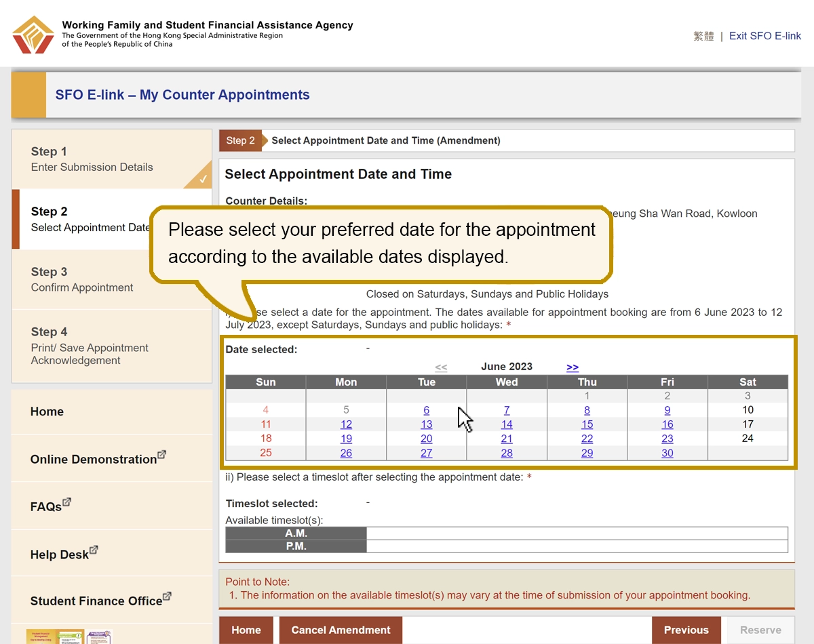Image resolution: width=814 pixels, height=644 pixels.
Task: Click the bottom Home button
Action: 246,630
